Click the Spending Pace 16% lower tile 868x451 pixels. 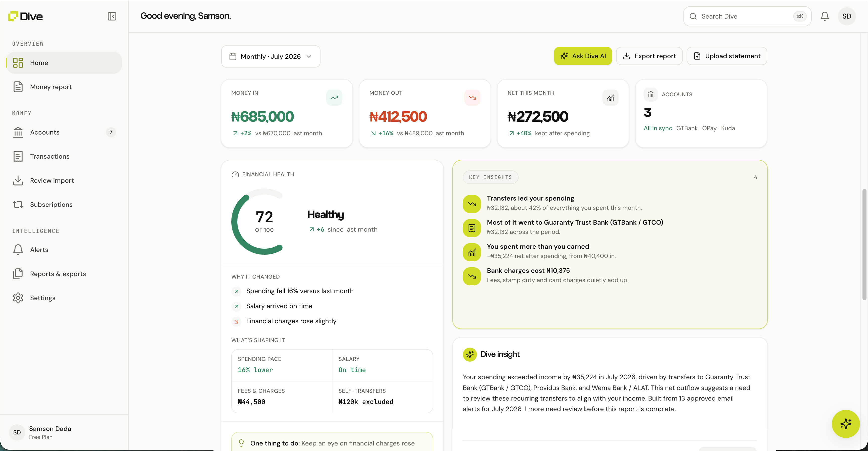(282, 365)
